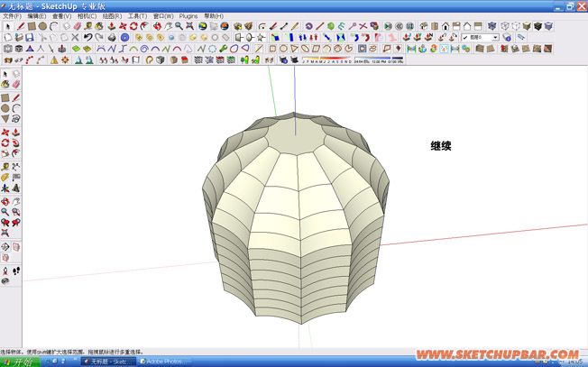Click the Undo arrow icon
The width and height of the screenshot is (588, 367).
(87, 37)
